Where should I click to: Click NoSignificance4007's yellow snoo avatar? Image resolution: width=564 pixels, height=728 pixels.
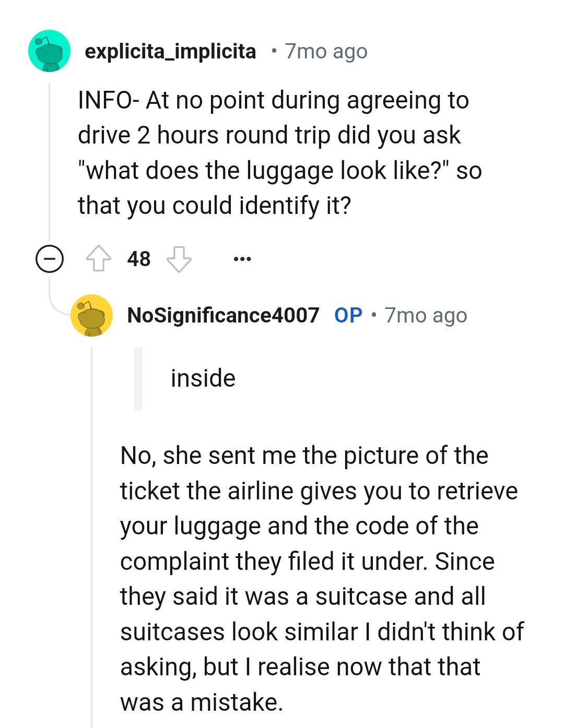(91, 315)
